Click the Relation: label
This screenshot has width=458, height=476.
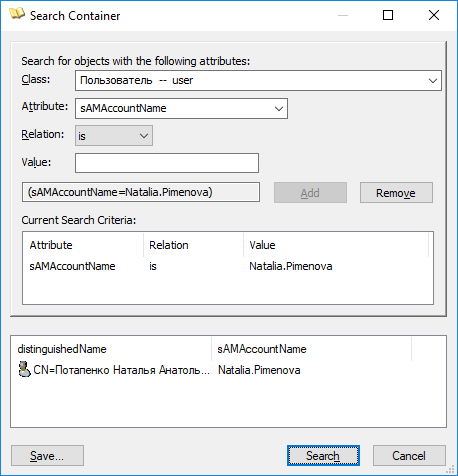[x=43, y=134]
